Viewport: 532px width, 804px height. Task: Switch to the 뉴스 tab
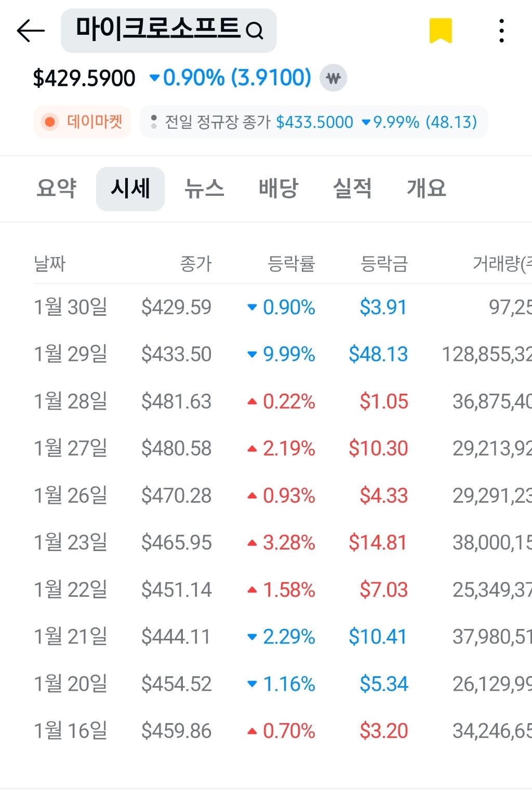pyautogui.click(x=205, y=189)
